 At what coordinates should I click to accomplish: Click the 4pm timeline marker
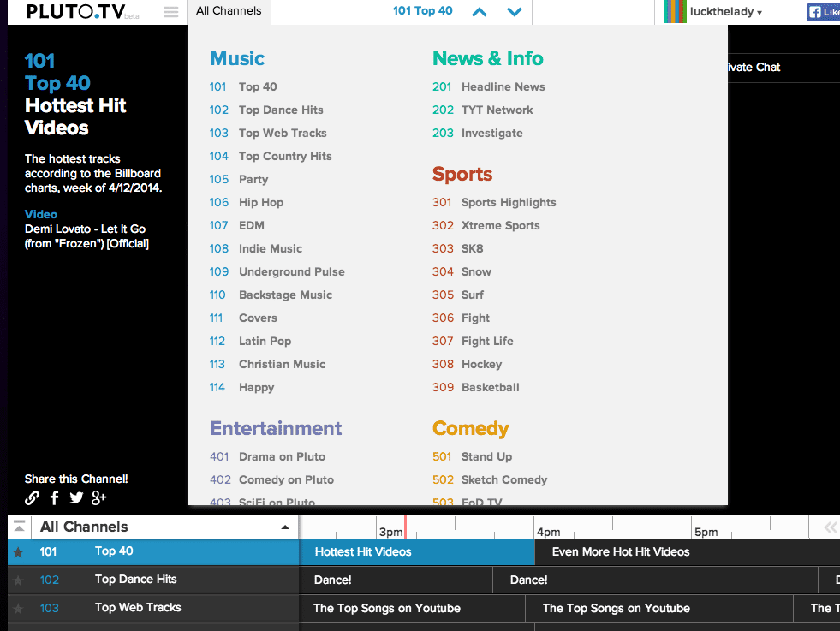(x=549, y=532)
